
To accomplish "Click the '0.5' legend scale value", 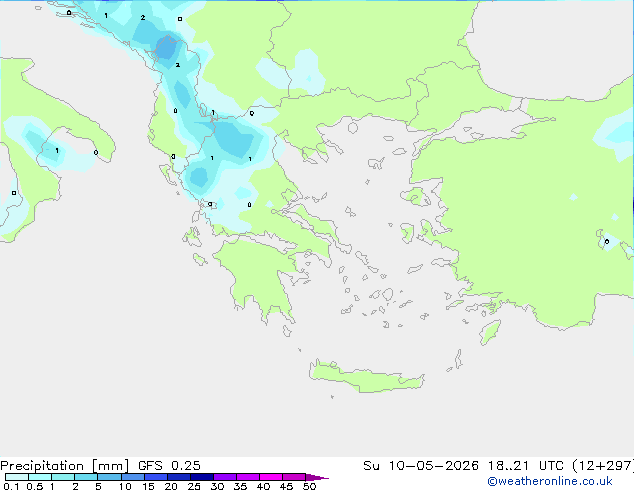I will (34, 486).
